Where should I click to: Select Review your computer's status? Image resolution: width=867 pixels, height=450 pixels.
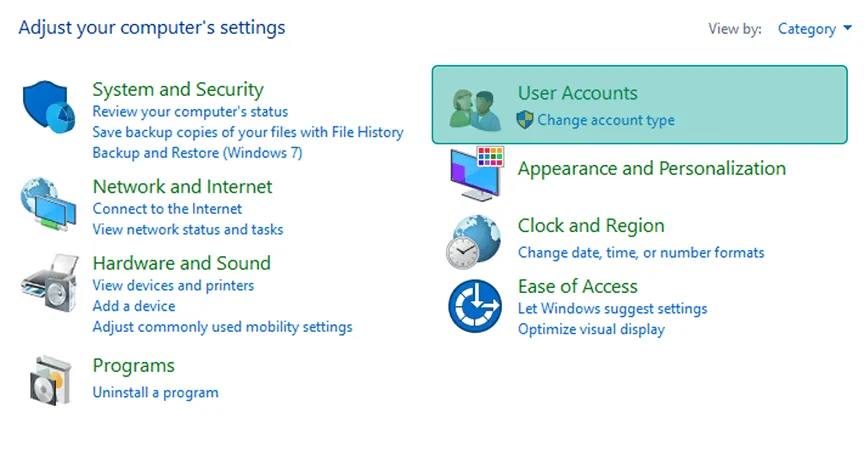(x=190, y=112)
